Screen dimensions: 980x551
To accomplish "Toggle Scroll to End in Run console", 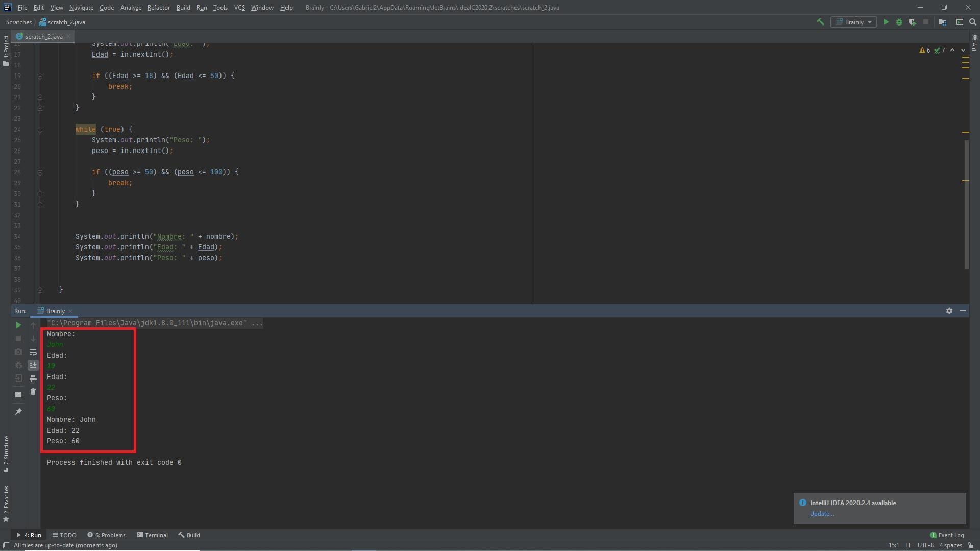I will 33,365.
